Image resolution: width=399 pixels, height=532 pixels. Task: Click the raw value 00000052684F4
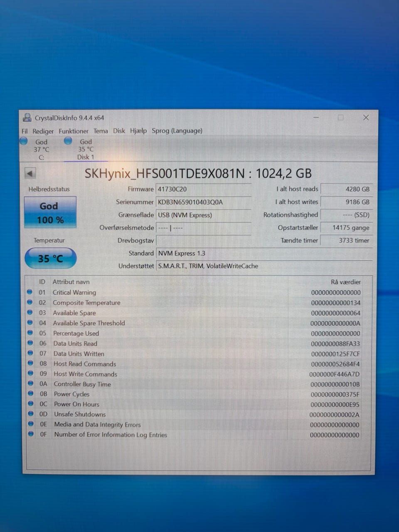click(335, 364)
